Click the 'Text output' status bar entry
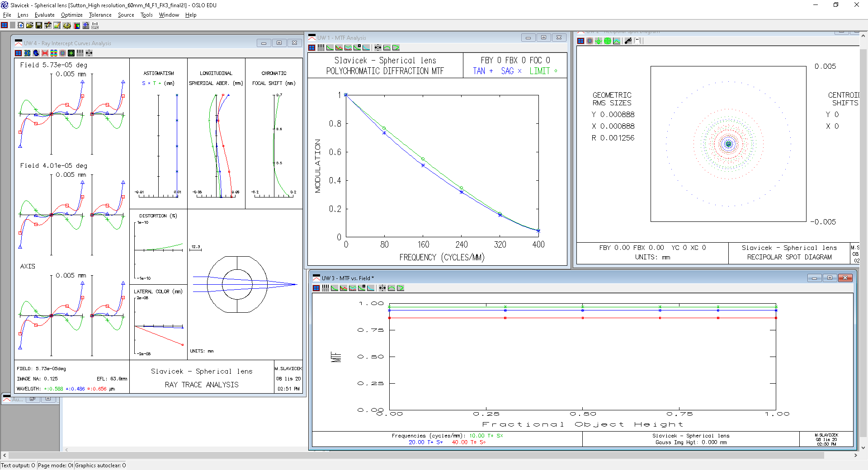The width and height of the screenshot is (868, 470). point(18,465)
